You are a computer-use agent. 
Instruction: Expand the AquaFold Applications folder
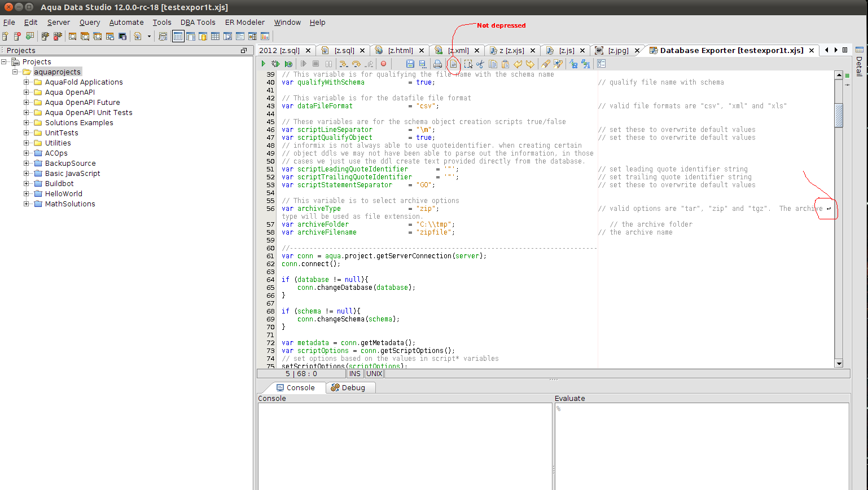27,82
